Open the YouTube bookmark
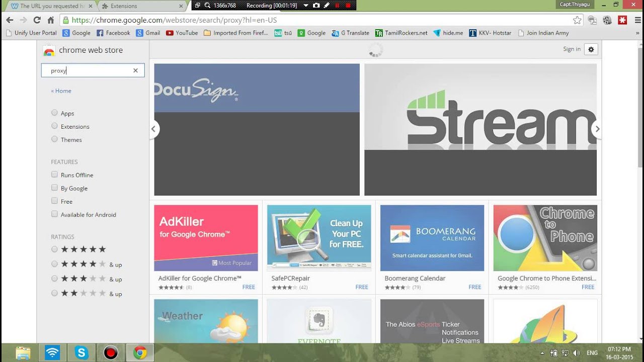 click(x=182, y=33)
